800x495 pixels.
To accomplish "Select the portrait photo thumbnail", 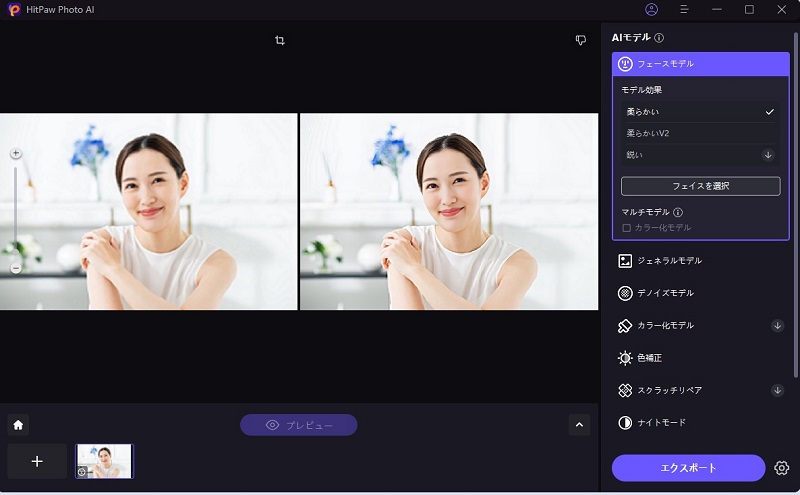I will tap(104, 461).
